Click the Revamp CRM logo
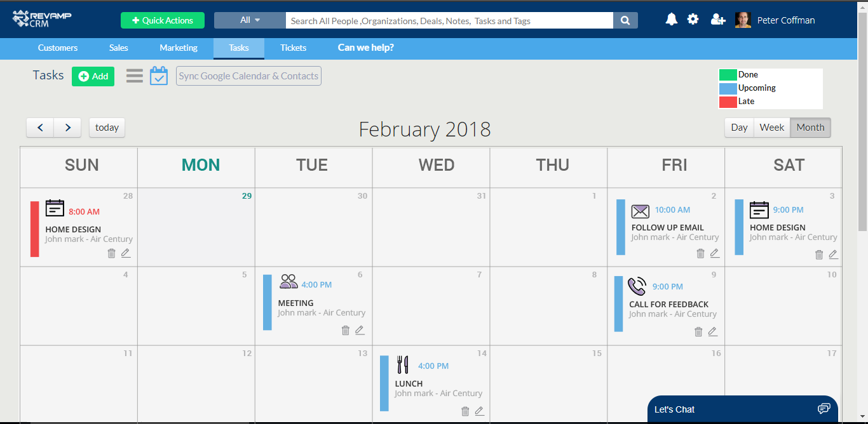Viewport: 868px width, 424px height. (x=42, y=18)
